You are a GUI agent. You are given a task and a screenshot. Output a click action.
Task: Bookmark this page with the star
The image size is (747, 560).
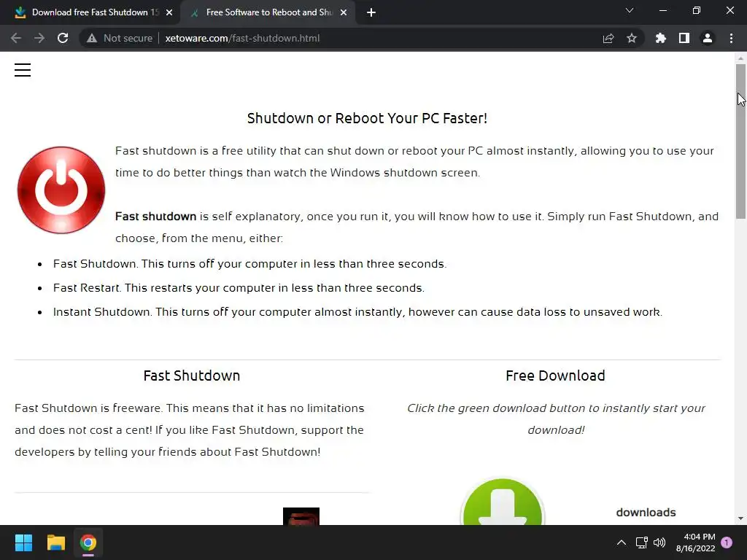click(x=632, y=38)
